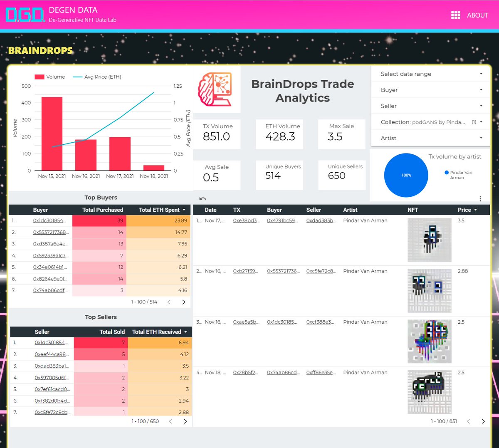Click the Artist column header
The width and height of the screenshot is (499, 448).
click(x=350, y=210)
